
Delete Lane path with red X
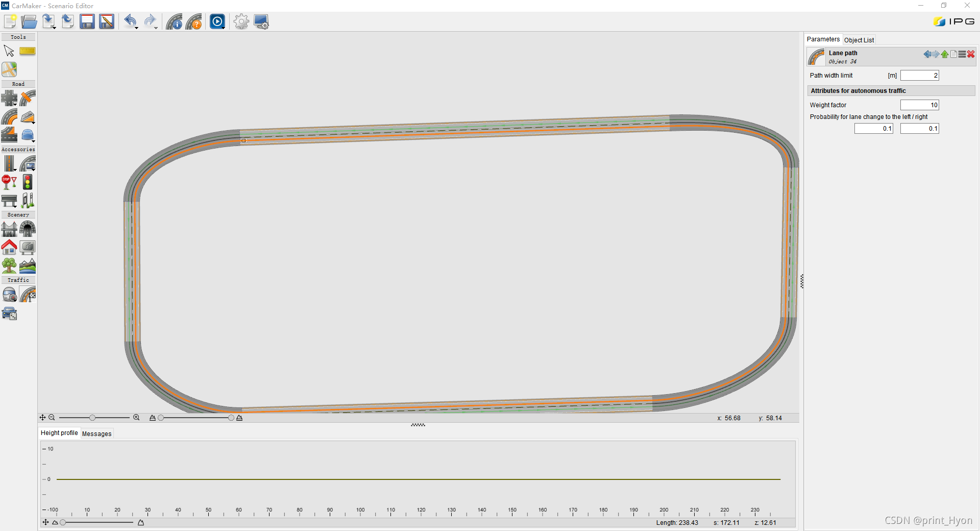click(971, 54)
